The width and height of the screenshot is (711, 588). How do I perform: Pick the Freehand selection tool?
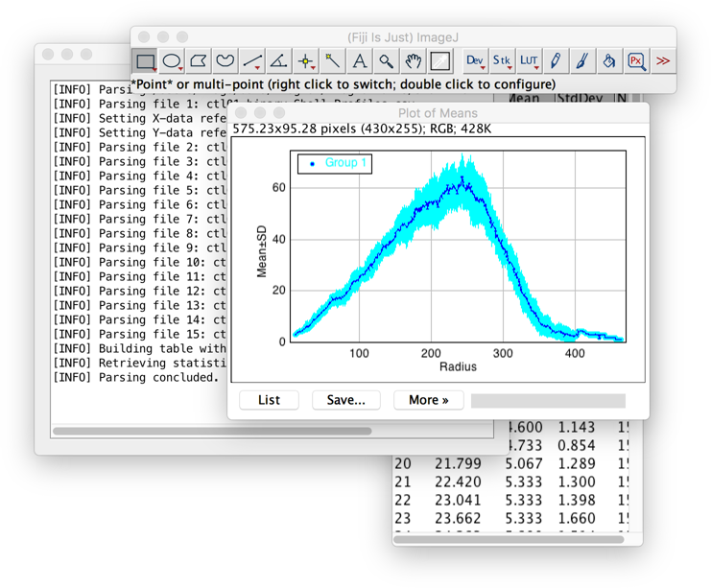[225, 60]
